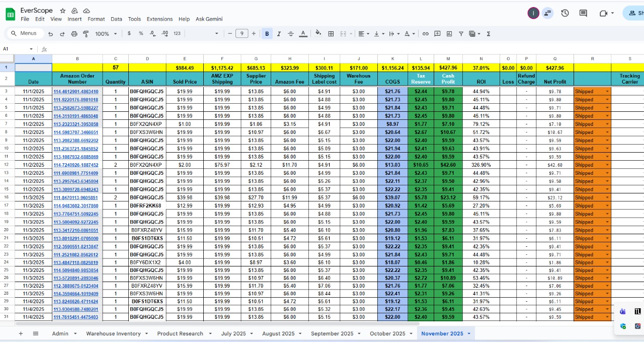
Task: Select the paint format tool
Action: coord(86,34)
